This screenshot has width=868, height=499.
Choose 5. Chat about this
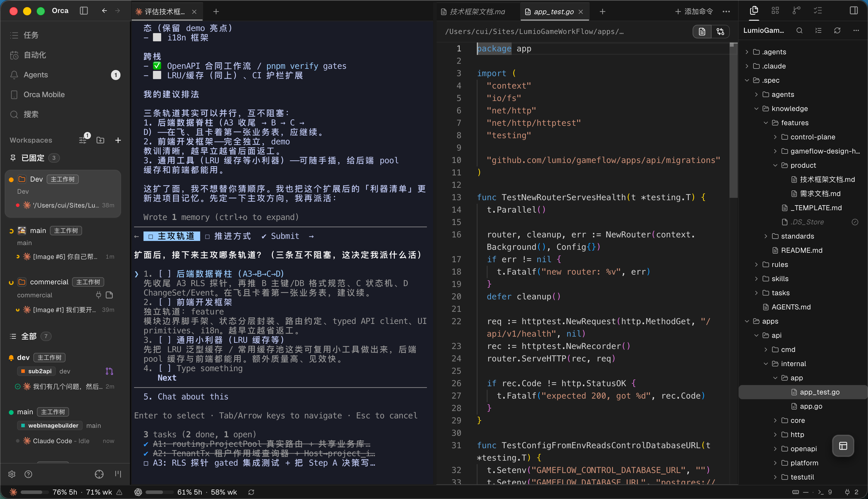186,397
